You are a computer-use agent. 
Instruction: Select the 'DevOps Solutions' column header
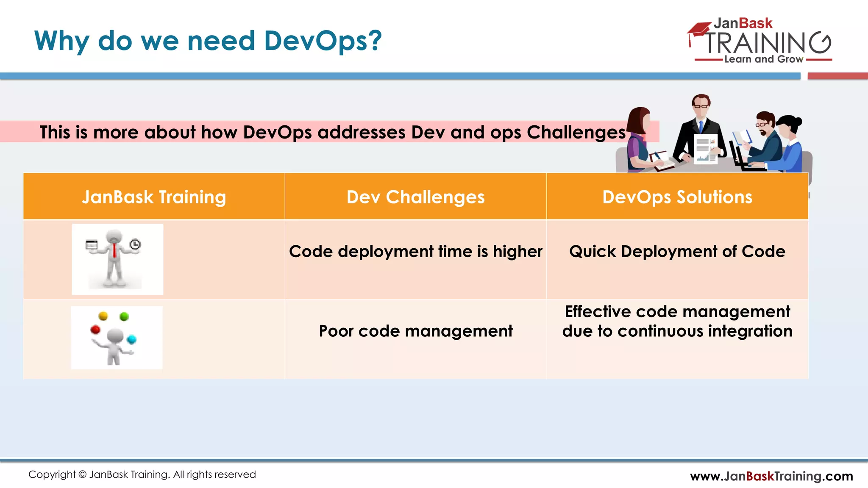(677, 197)
